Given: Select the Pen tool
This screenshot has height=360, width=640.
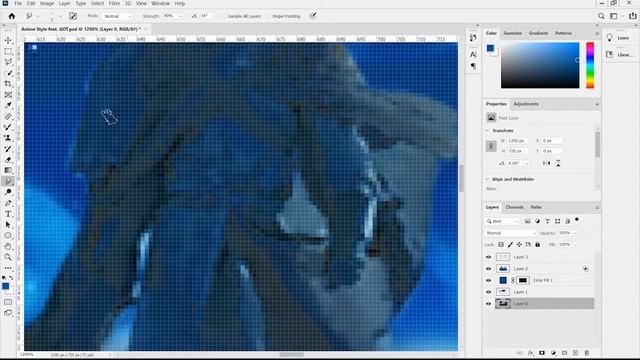Looking at the screenshot, I should pos(8,203).
